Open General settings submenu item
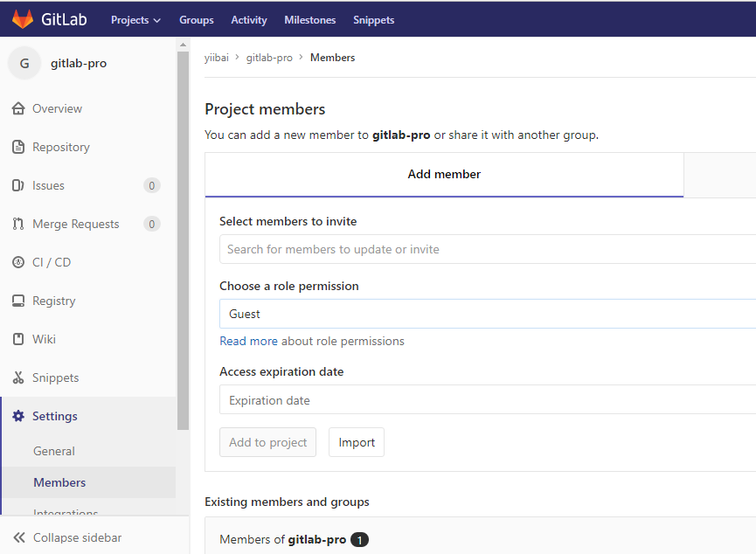The height and width of the screenshot is (554, 756). tap(54, 451)
